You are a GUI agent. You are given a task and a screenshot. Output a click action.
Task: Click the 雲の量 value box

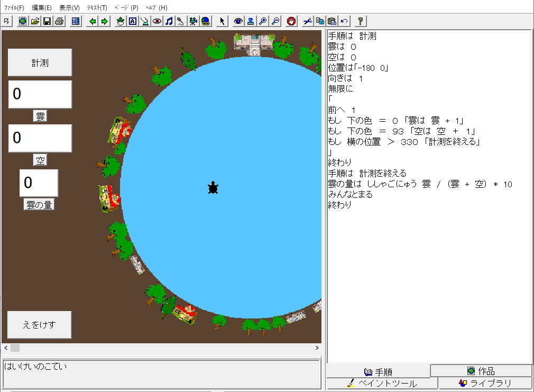click(39, 183)
